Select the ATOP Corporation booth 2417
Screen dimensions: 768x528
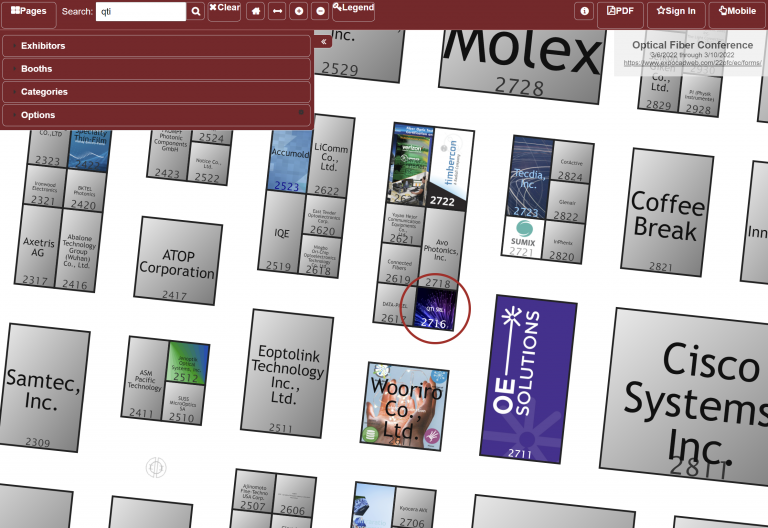pyautogui.click(x=178, y=261)
